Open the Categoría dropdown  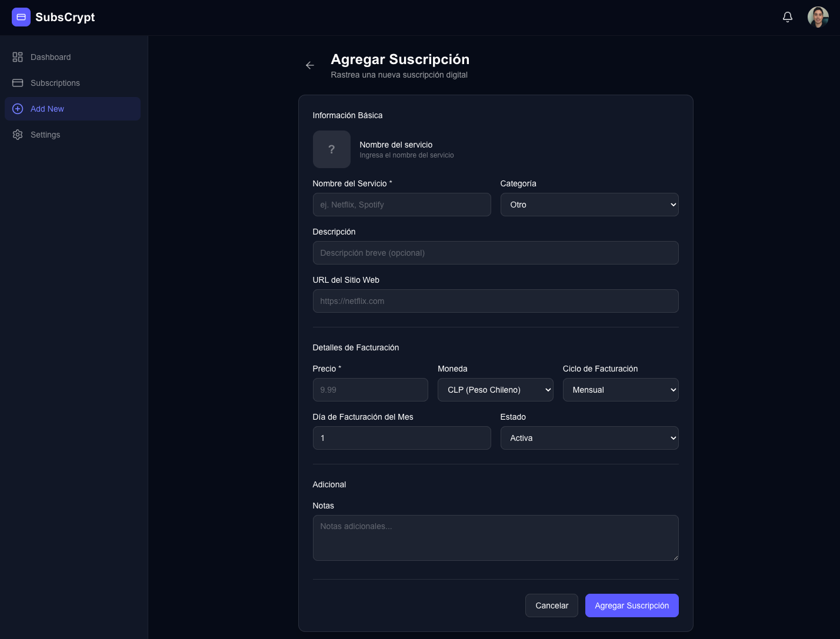pos(589,205)
